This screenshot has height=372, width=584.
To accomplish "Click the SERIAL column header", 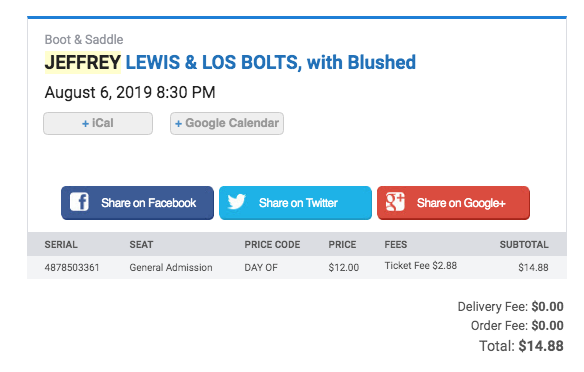I will (x=61, y=245).
